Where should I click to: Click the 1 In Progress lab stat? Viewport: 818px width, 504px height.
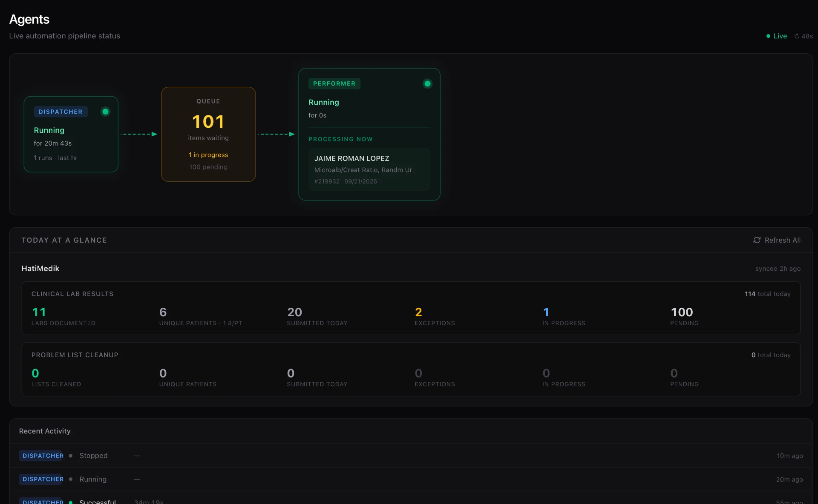[564, 317]
